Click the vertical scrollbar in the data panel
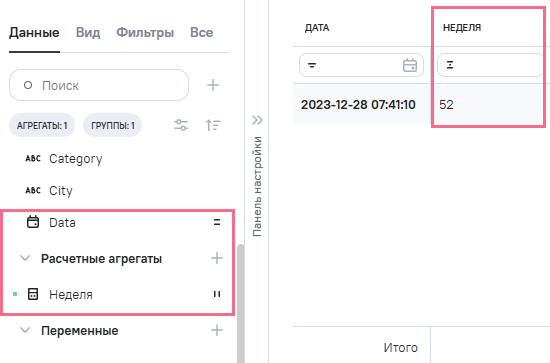550x363 pixels. pos(241,303)
